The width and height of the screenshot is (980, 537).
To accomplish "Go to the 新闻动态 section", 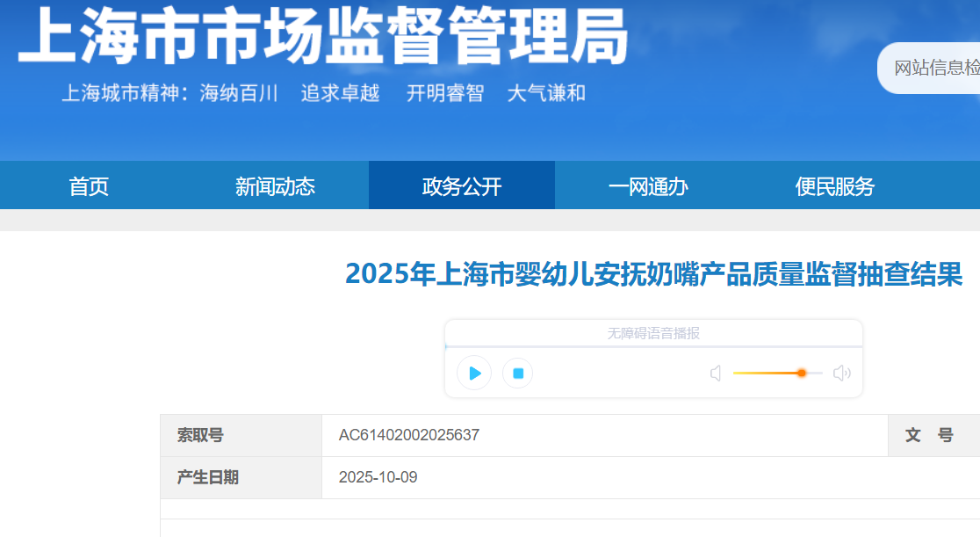I will pos(275,186).
